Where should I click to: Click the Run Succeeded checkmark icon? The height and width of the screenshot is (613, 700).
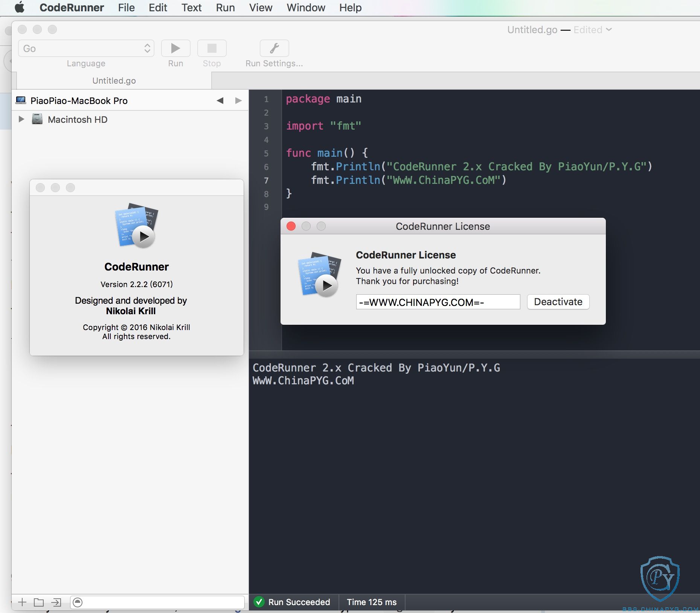259,602
